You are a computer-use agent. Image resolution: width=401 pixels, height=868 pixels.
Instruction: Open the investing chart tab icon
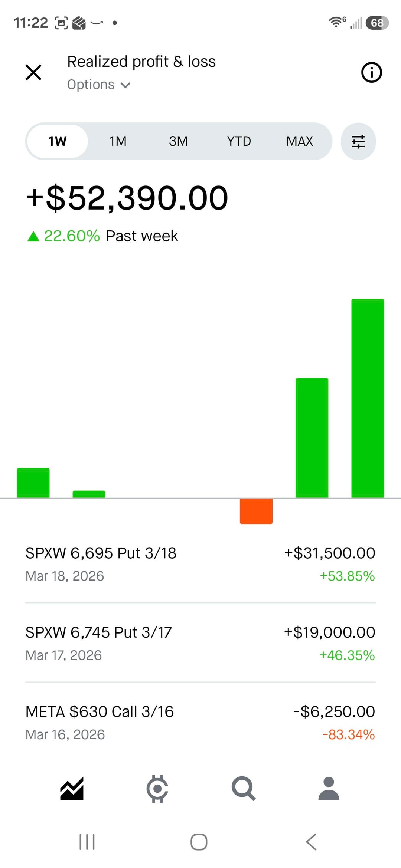tap(72, 788)
